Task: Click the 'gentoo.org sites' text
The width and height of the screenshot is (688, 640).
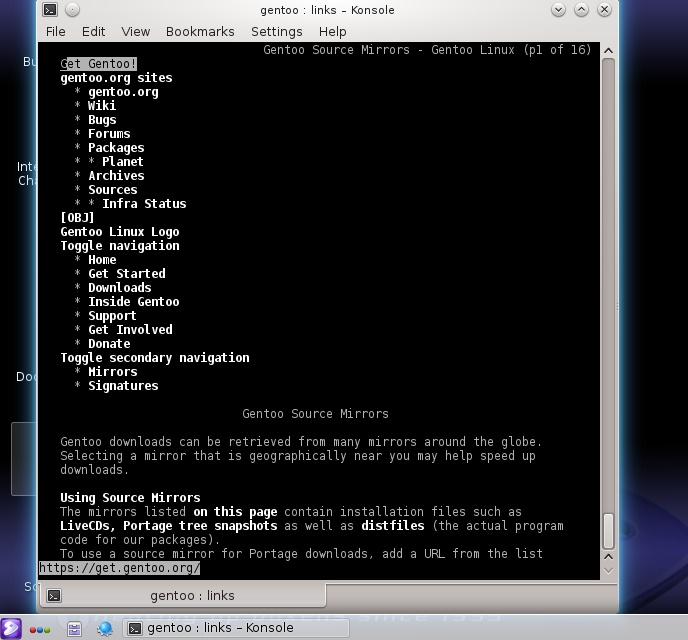Action: [116, 78]
